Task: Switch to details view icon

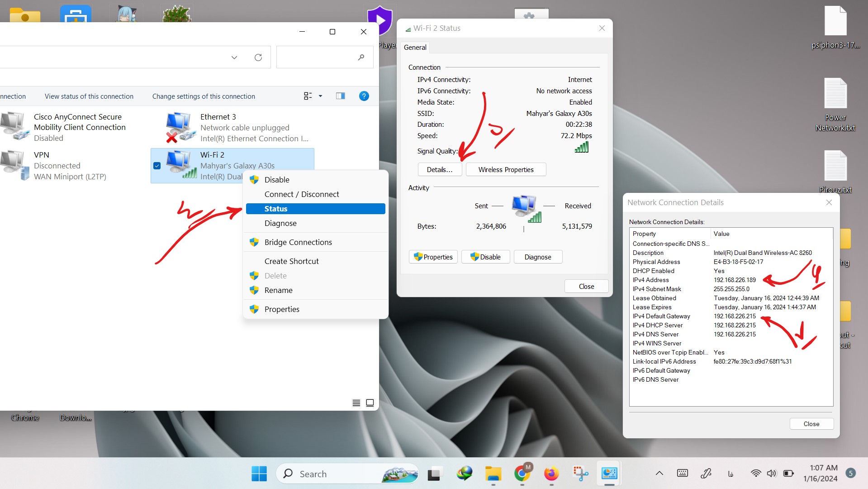Action: pyautogui.click(x=356, y=403)
